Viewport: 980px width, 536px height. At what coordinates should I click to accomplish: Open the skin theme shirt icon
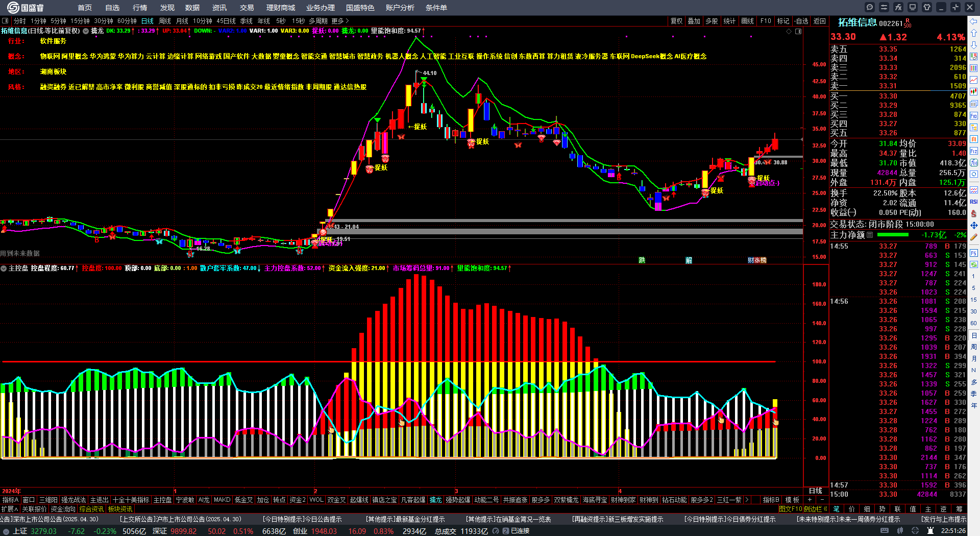point(927,7)
